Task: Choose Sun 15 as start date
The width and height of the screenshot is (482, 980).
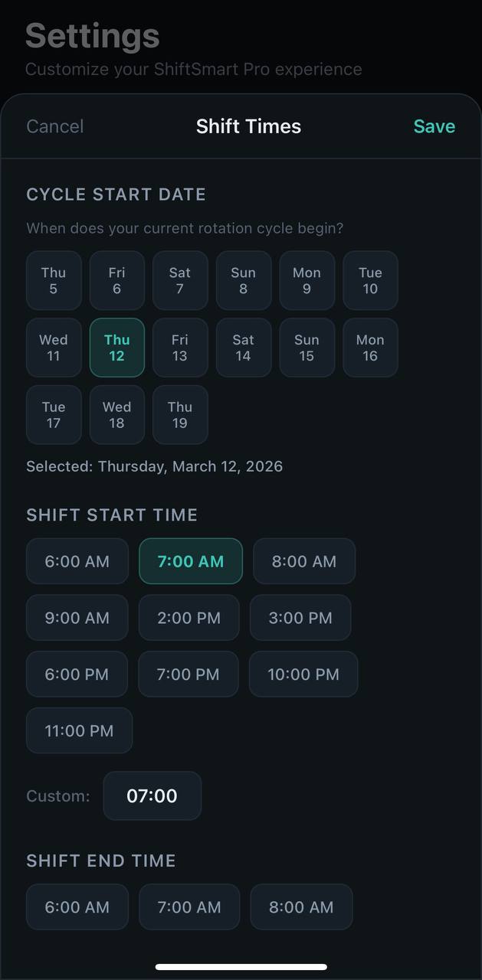Action: (x=307, y=348)
